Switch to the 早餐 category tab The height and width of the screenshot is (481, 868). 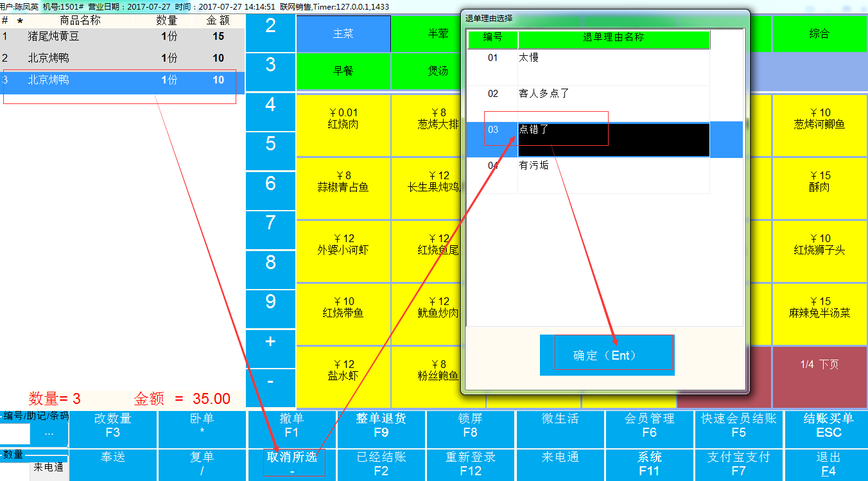click(343, 71)
